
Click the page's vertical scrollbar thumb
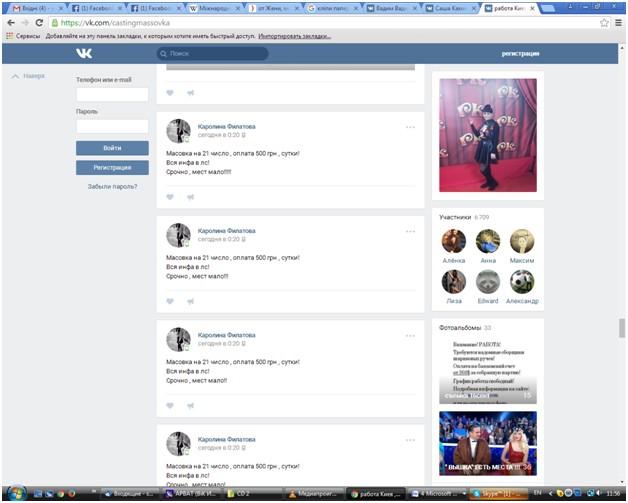(x=621, y=328)
